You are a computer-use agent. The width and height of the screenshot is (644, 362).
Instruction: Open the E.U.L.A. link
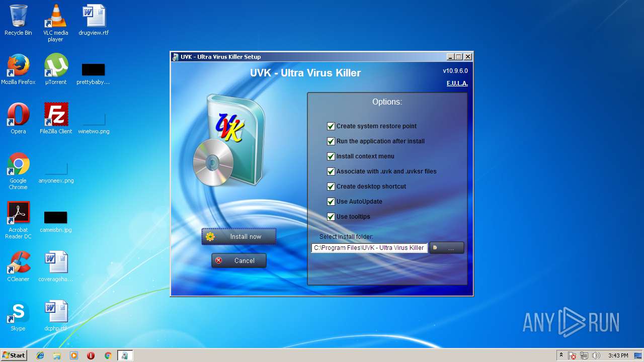click(x=457, y=83)
